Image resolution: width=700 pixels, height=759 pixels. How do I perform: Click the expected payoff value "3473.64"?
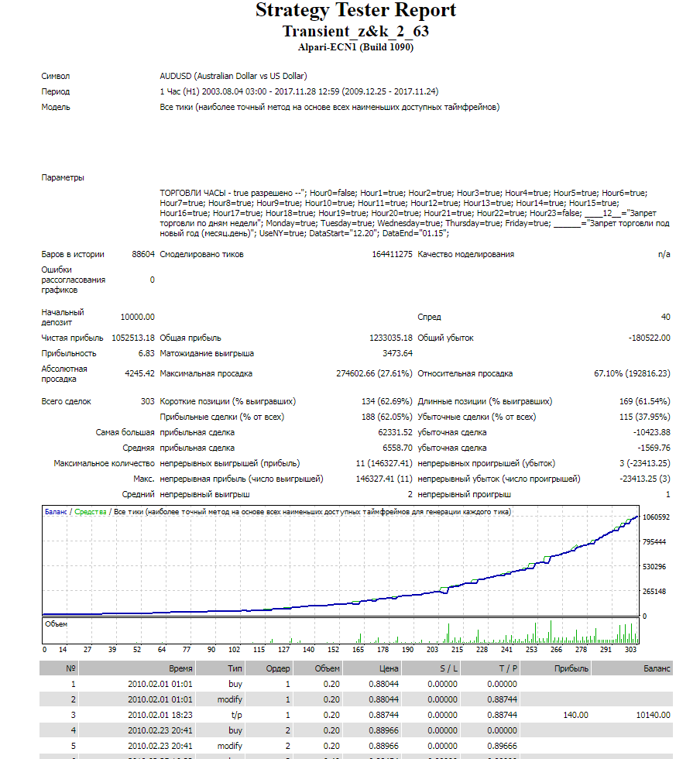point(397,353)
